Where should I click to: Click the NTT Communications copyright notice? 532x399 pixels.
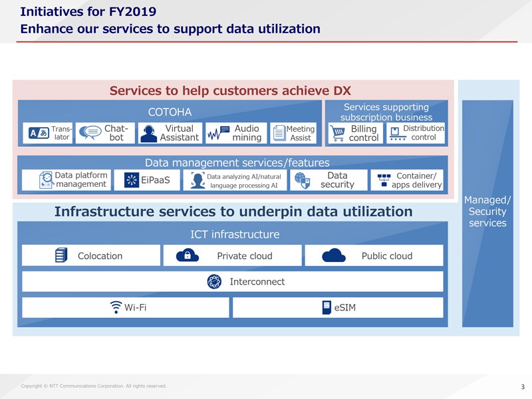pos(94,386)
